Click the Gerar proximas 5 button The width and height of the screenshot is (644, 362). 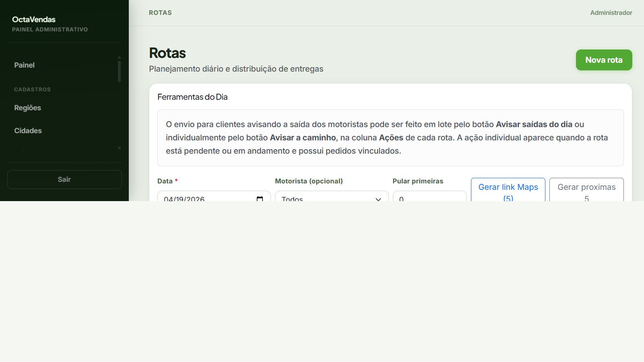(586, 192)
